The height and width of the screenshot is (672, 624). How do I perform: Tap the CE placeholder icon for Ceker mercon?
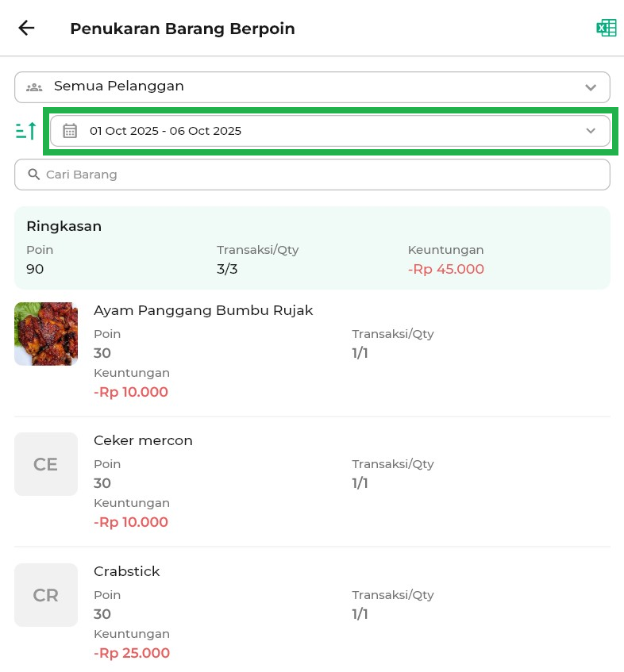pyautogui.click(x=46, y=464)
